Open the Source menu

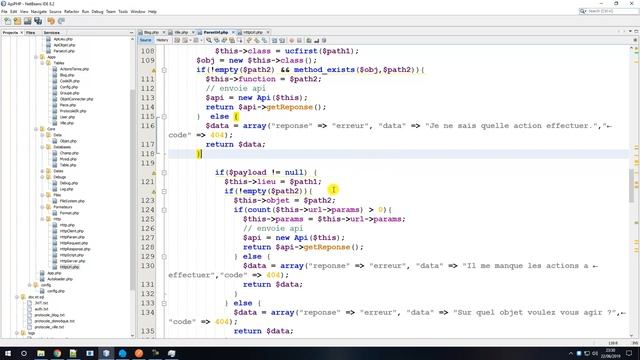tap(55, 11)
